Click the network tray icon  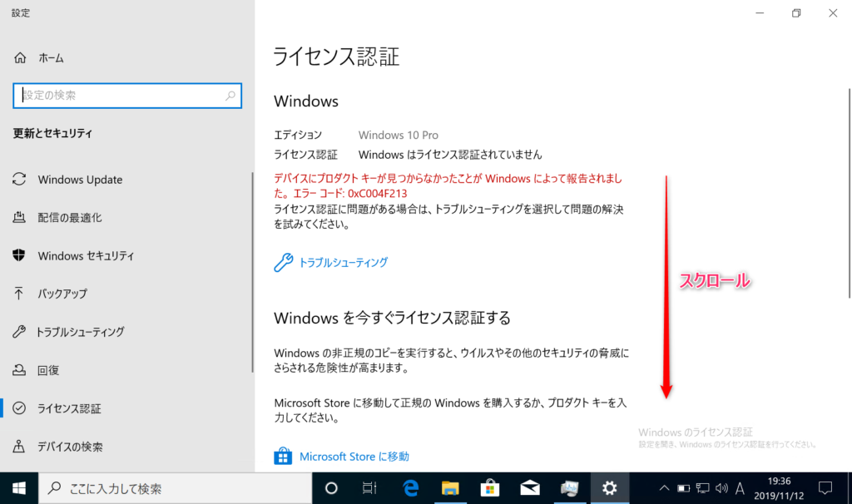point(702,488)
